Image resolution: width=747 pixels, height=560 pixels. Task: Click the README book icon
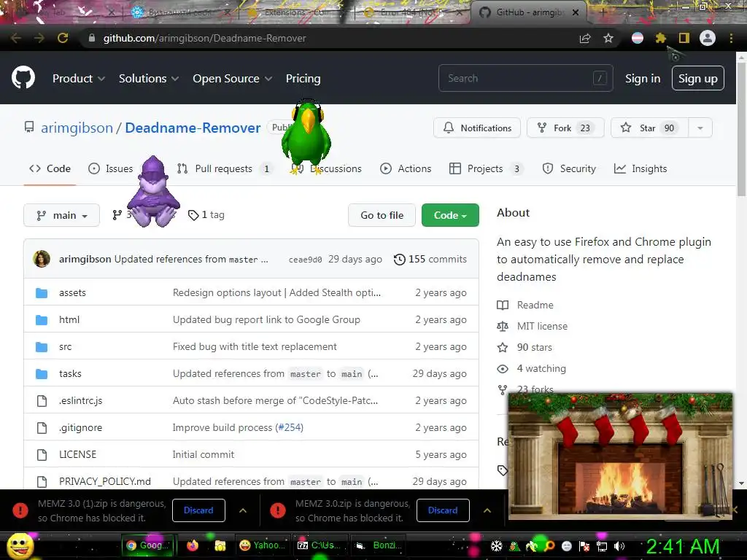point(503,306)
